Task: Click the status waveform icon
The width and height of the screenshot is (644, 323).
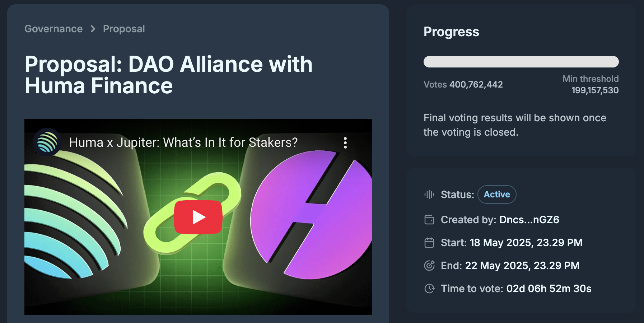Action: point(429,195)
